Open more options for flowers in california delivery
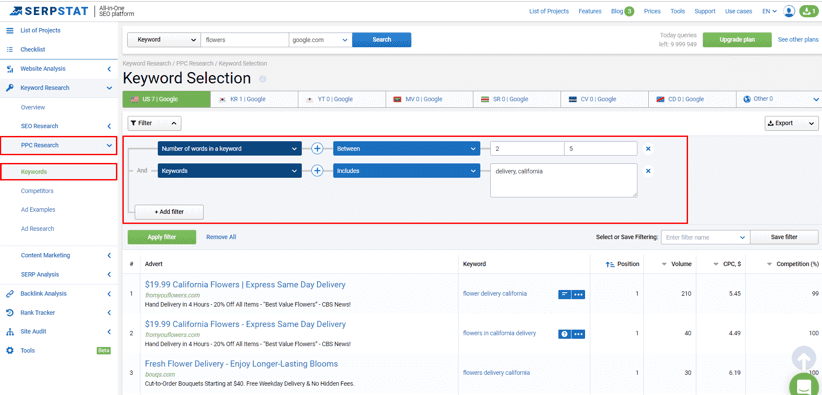 [578, 334]
